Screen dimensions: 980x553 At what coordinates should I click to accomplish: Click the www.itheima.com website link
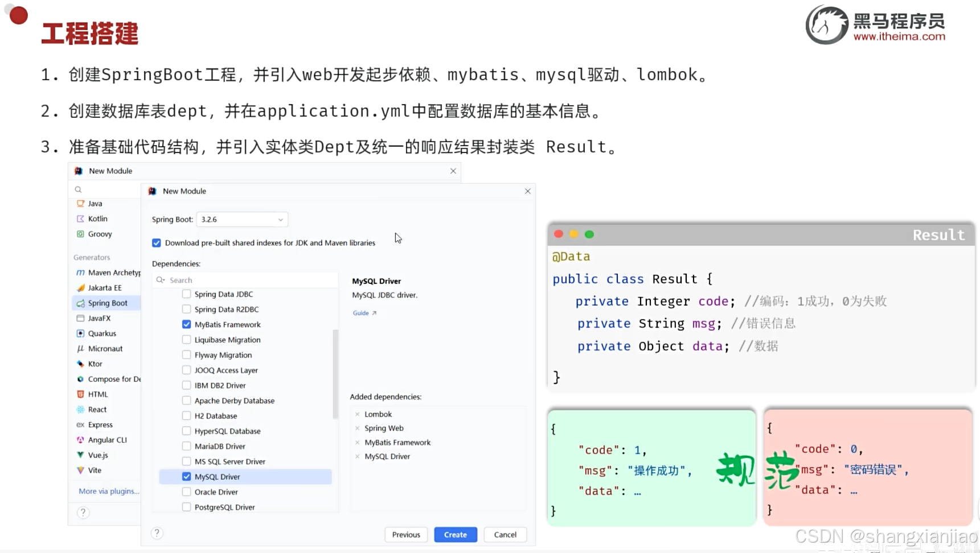point(899,36)
